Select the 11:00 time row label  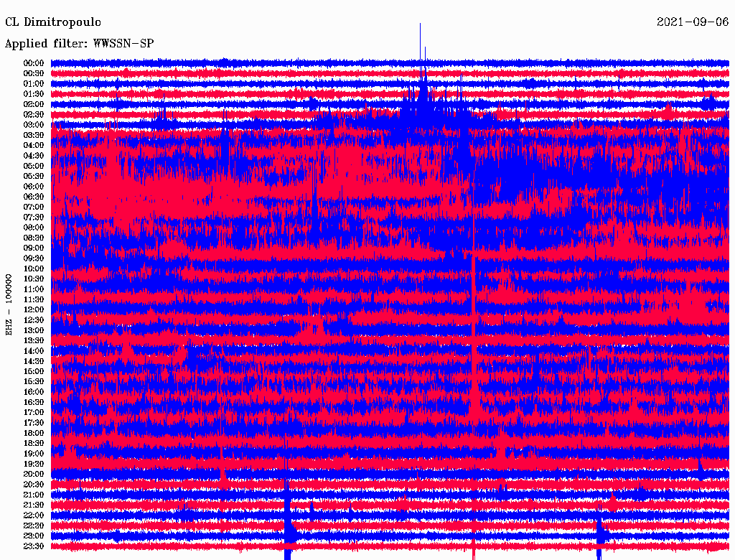pyautogui.click(x=34, y=289)
